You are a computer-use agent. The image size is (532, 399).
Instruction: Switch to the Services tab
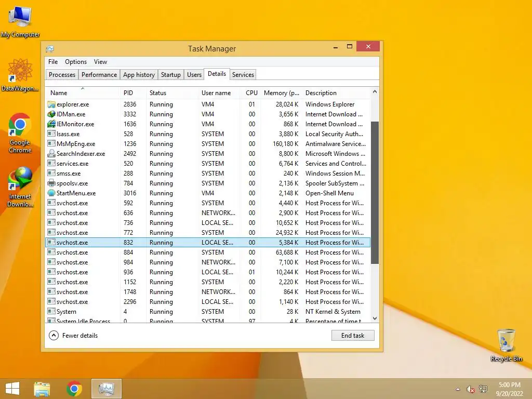pos(243,75)
